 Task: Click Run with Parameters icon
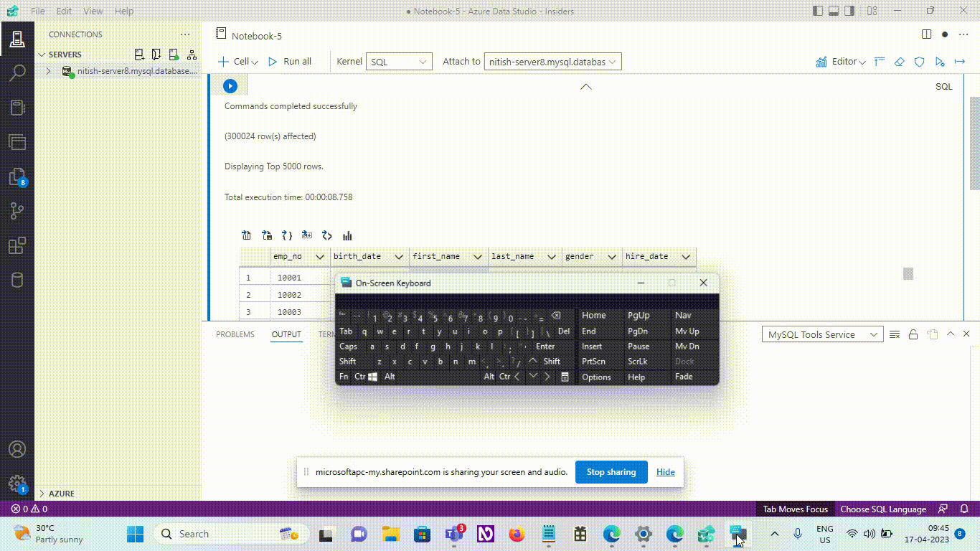(x=940, y=62)
